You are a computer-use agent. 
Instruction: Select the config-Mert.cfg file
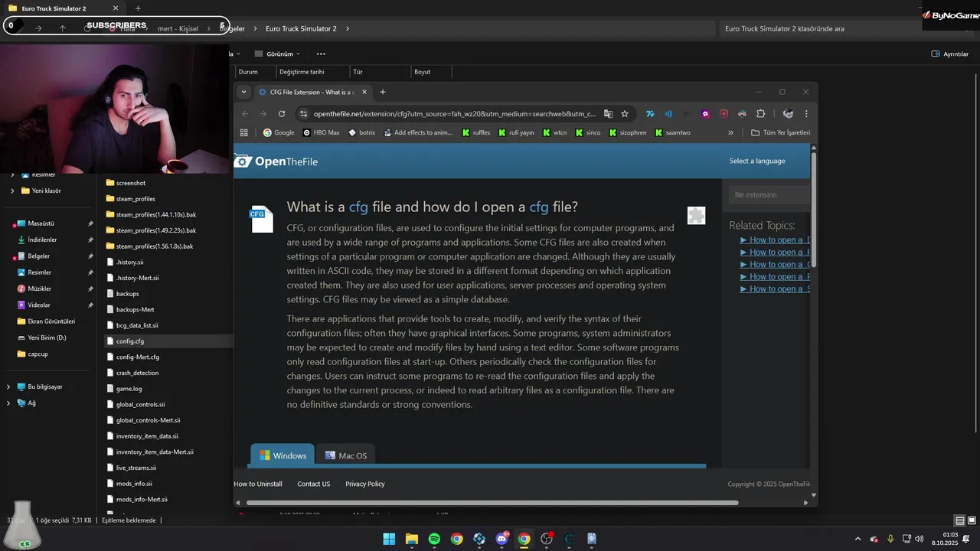[x=138, y=357]
